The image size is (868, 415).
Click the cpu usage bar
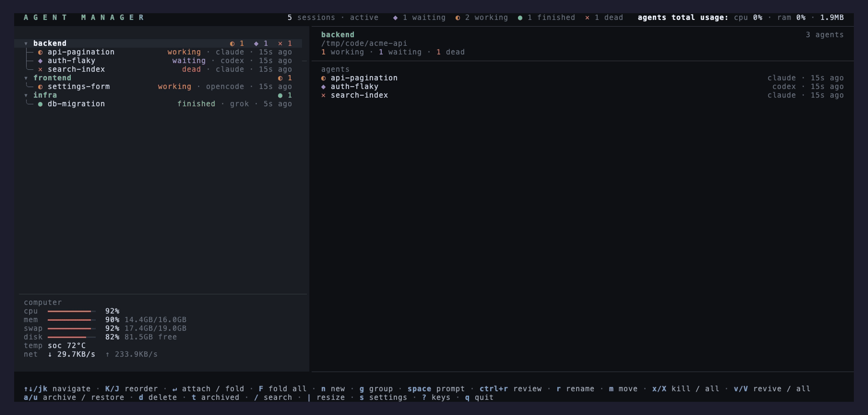tap(71, 311)
